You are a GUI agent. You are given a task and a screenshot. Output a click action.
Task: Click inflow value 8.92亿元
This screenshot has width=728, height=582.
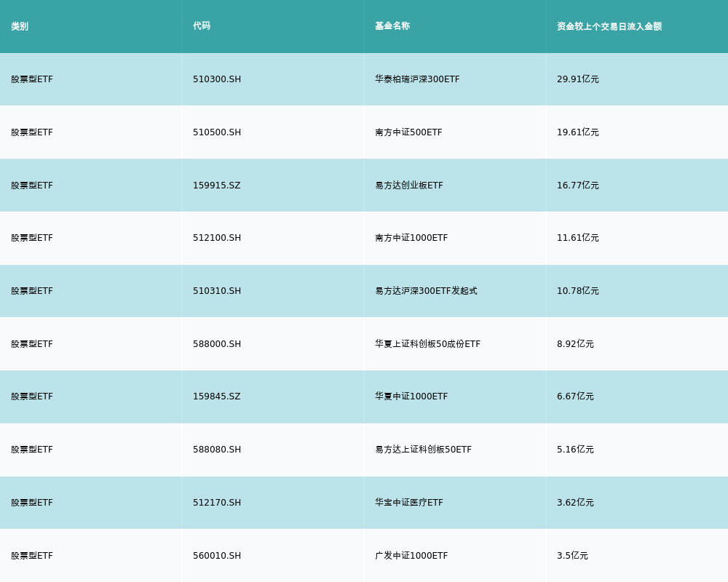[x=575, y=344]
